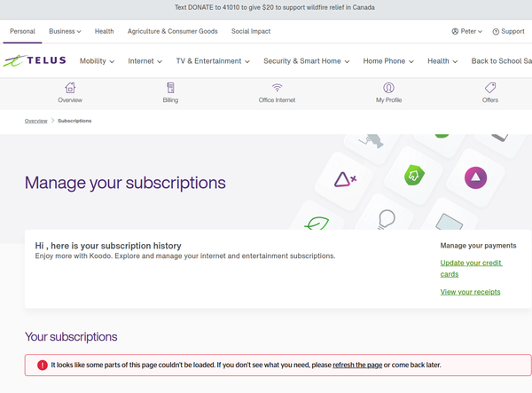Open the Offers tag icon
Screen dimensions: 532x393
489,88
